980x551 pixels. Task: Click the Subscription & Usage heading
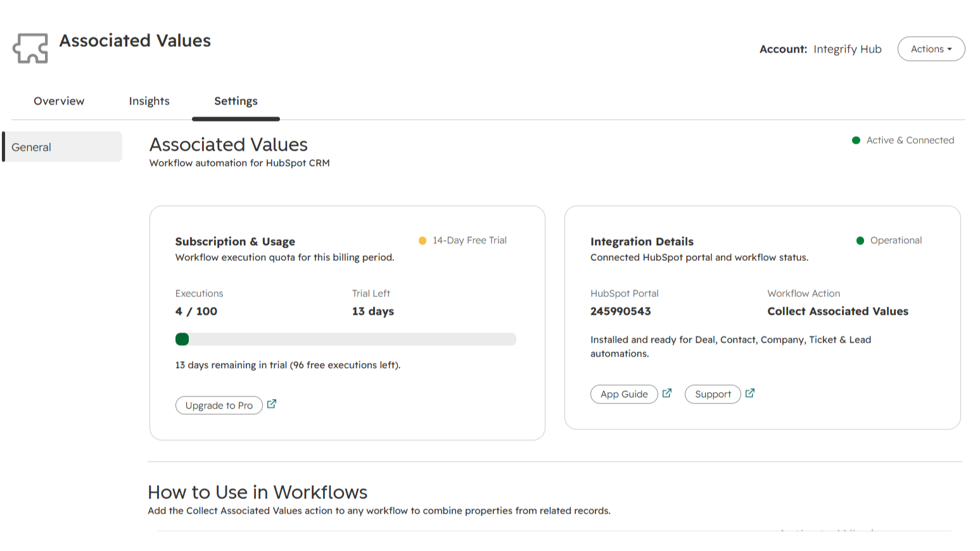pyautogui.click(x=235, y=242)
